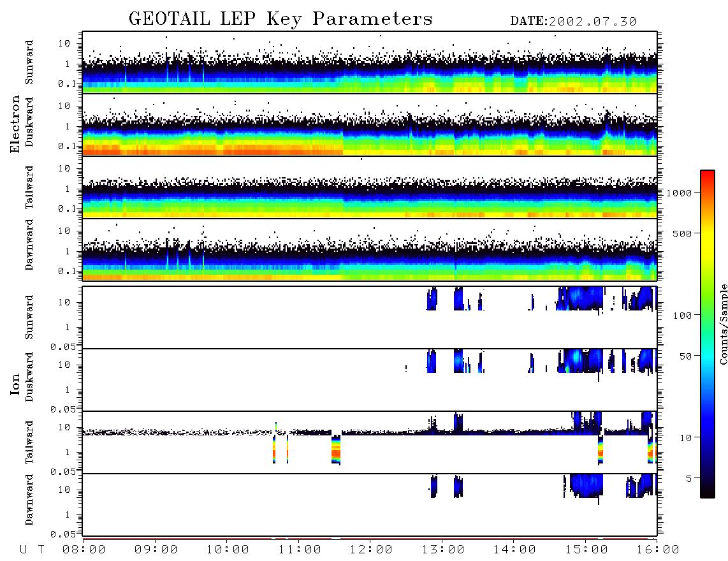Viewport: 728px width, 561px height.
Task: Click the rainbow colorbar scale
Action: click(708, 334)
